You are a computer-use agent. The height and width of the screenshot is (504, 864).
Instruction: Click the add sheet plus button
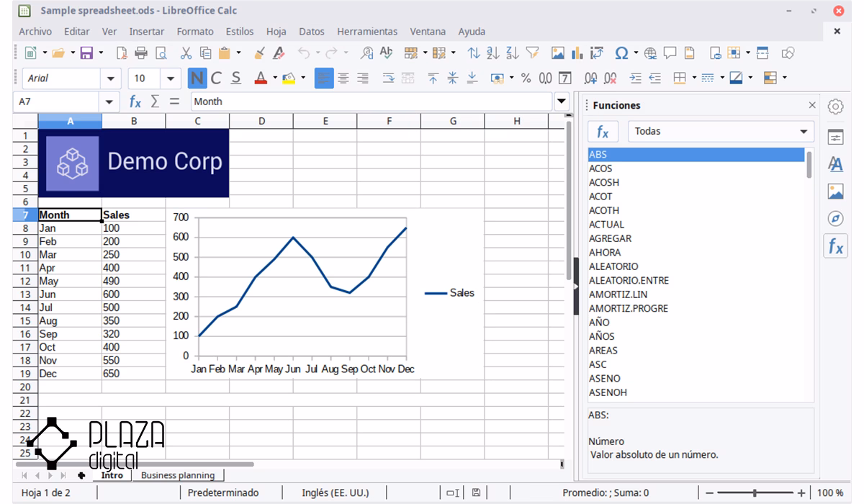pyautogui.click(x=81, y=475)
